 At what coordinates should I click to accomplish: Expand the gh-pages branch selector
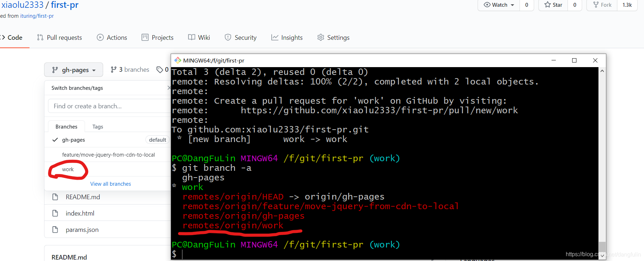coord(74,70)
